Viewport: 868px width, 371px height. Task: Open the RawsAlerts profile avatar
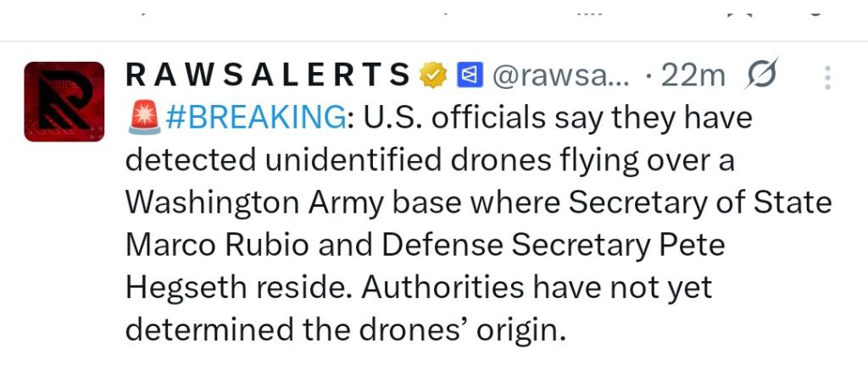click(x=64, y=102)
